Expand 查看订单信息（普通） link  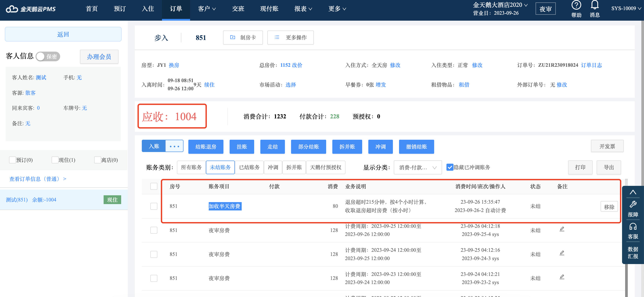point(38,179)
